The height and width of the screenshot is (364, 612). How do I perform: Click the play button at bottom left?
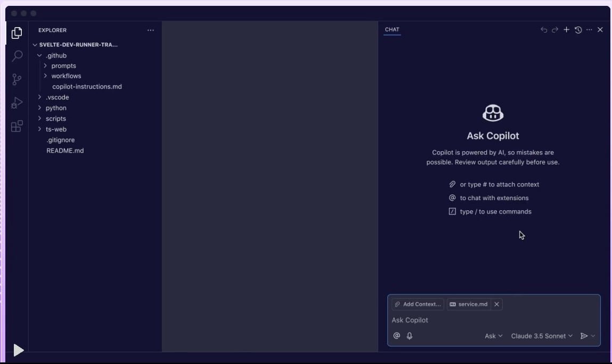click(x=18, y=350)
